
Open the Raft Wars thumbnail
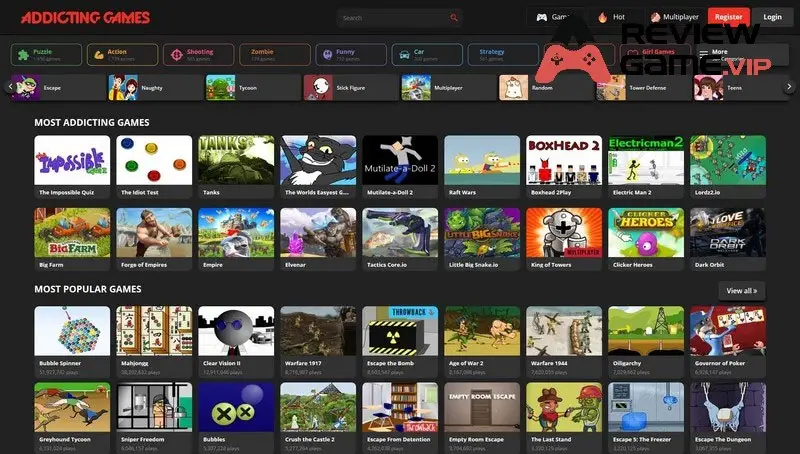[x=482, y=160]
